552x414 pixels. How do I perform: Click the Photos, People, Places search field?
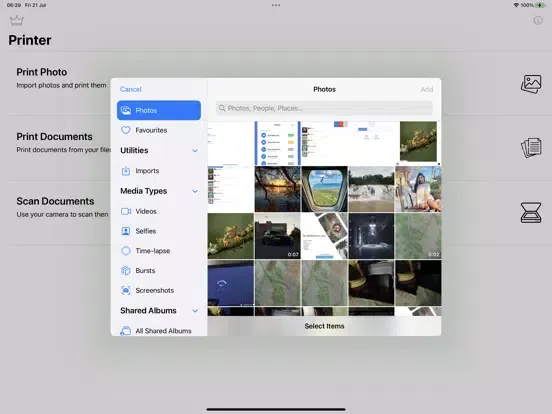click(x=324, y=108)
